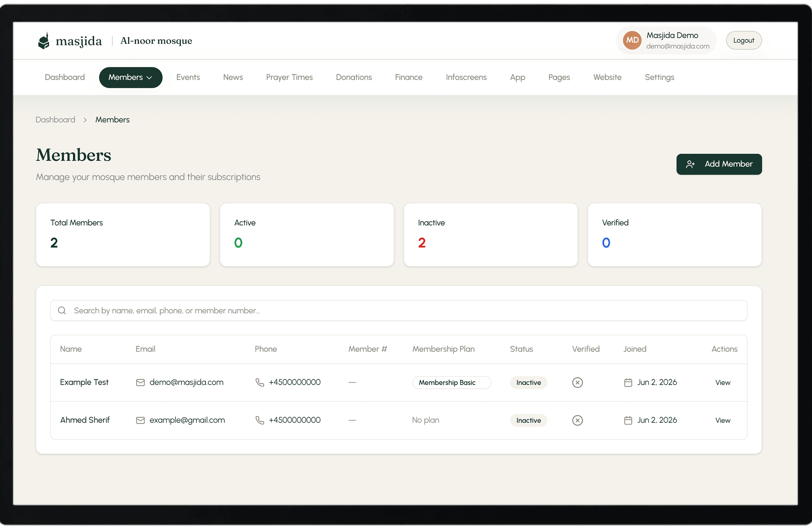Image resolution: width=812 pixels, height=528 pixels.
Task: Click the Logout button
Action: 744,40
